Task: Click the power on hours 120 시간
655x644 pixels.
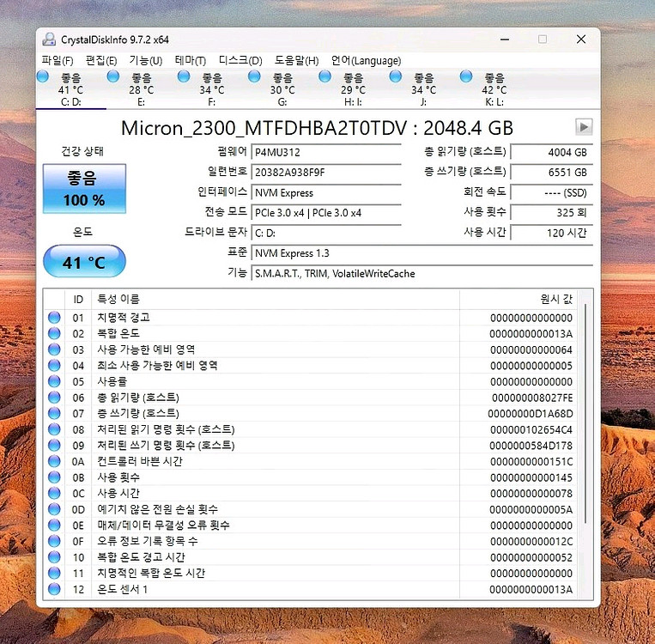Action: pos(551,234)
